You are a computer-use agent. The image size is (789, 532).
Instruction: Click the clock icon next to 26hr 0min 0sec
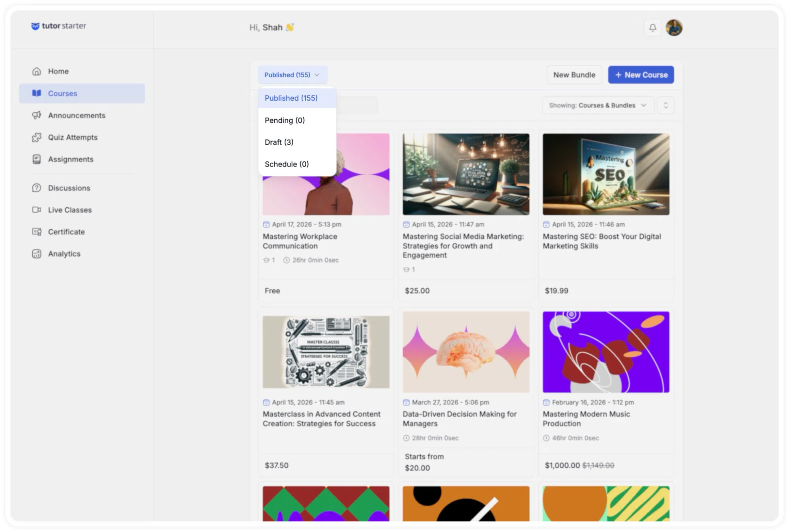(x=287, y=260)
